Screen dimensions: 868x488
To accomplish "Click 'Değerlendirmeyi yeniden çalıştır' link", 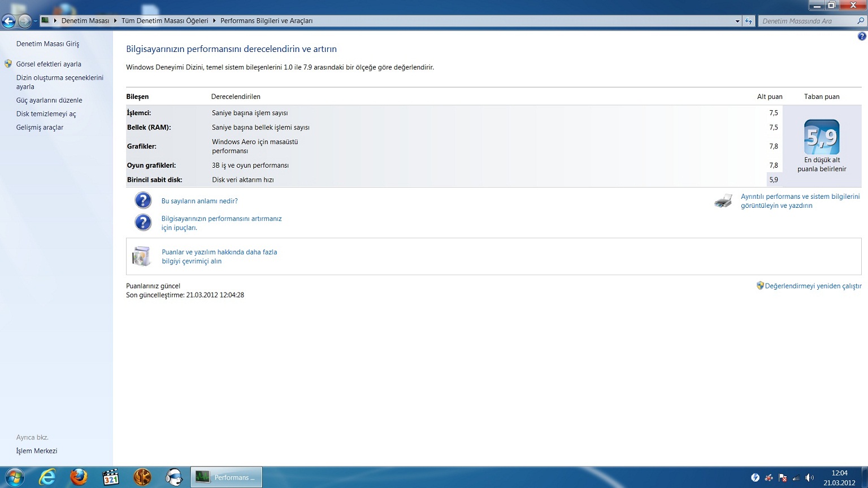I will (813, 286).
